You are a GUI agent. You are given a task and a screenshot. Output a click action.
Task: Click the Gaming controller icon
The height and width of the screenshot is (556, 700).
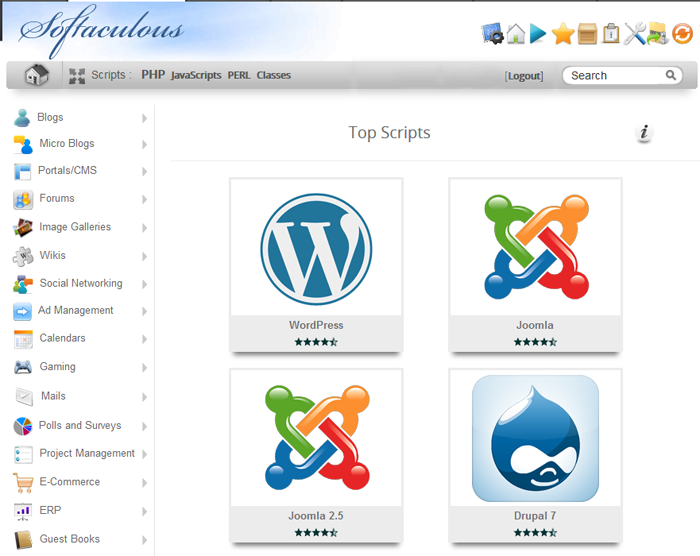[23, 367]
